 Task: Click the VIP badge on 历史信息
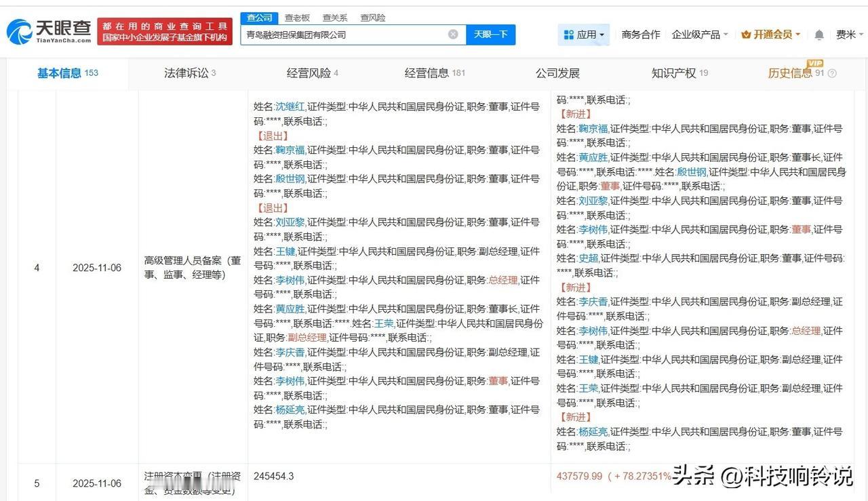(x=816, y=64)
